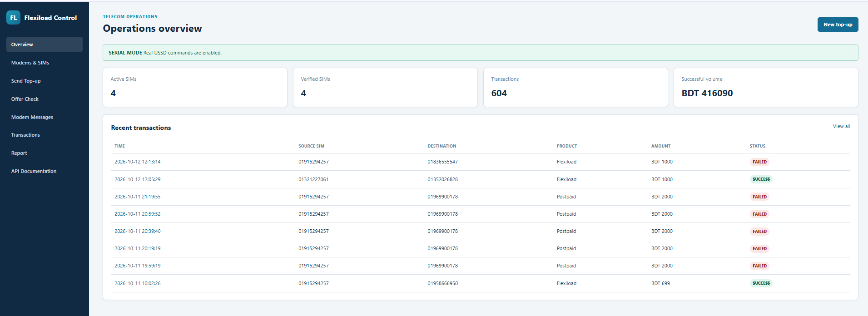Click the TIME column header
The height and width of the screenshot is (316, 868).
point(119,146)
